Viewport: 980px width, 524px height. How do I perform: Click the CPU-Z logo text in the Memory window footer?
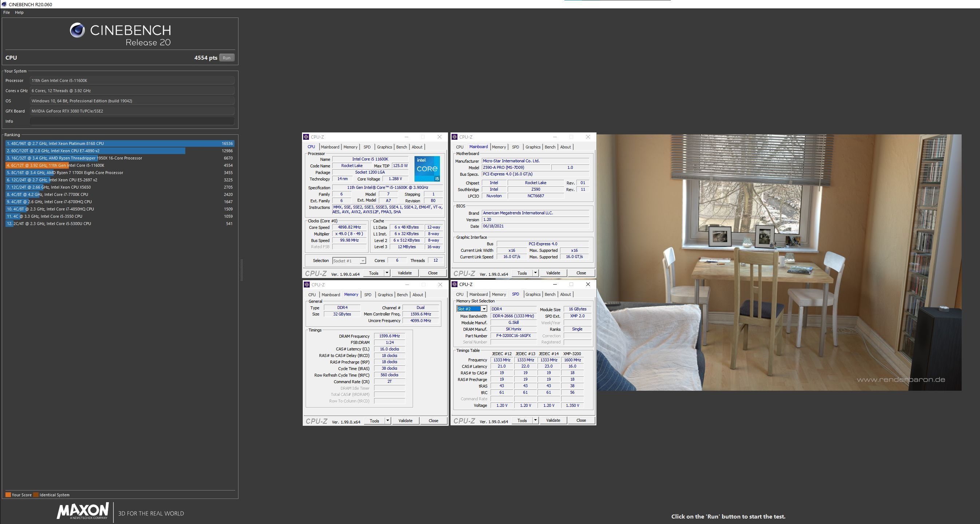[317, 421]
